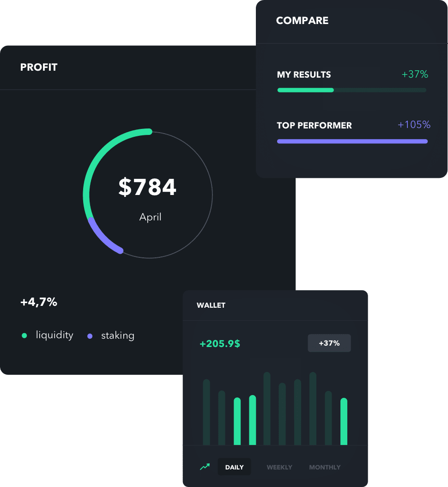Click the rightmost bright green wallet bar

point(344,421)
